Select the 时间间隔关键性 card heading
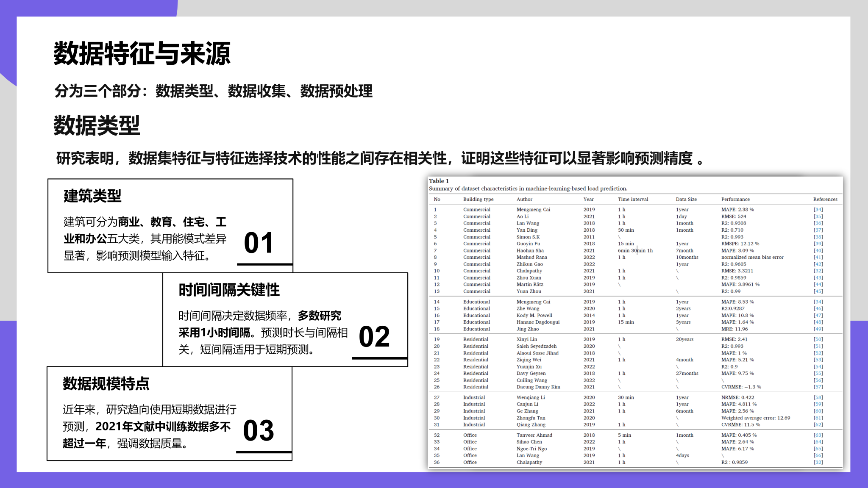868x488 pixels. coord(229,290)
